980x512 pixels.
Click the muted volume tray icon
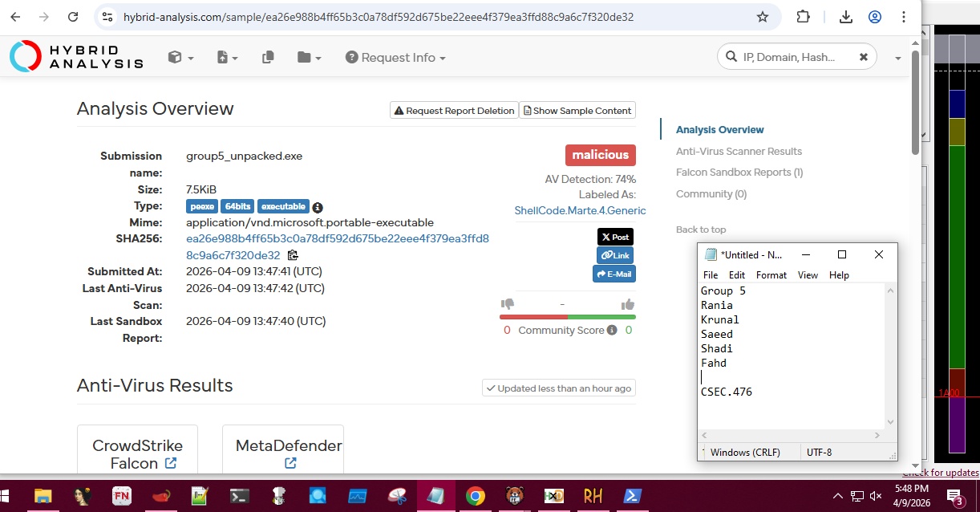(876, 496)
